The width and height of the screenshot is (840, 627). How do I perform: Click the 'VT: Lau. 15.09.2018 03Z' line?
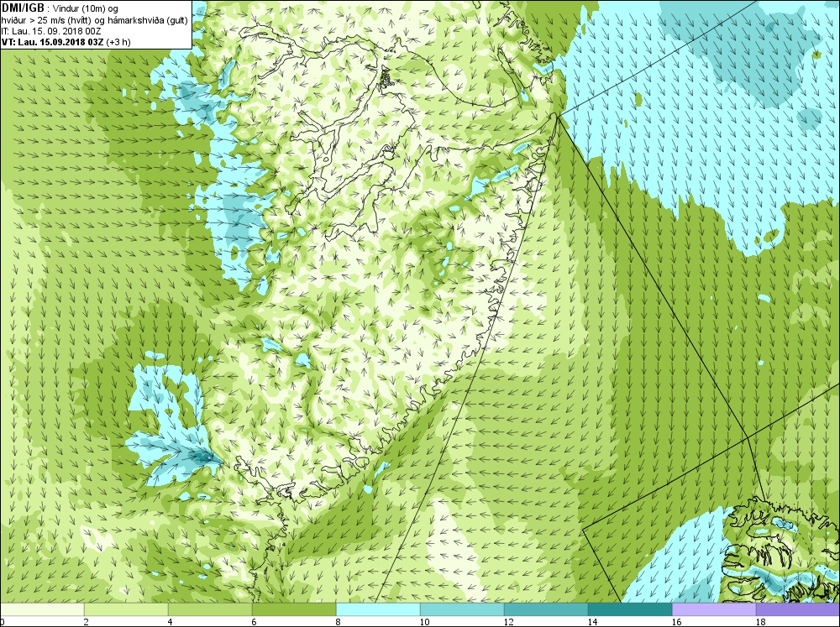tap(52, 42)
